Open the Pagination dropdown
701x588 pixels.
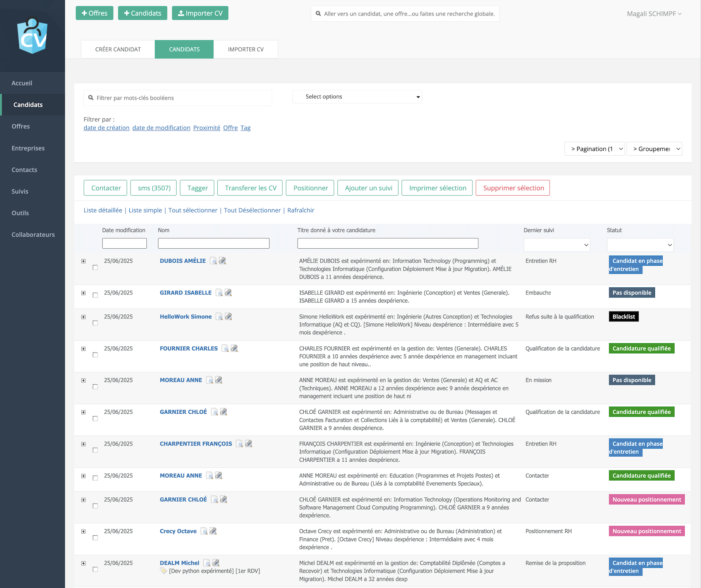pos(594,149)
